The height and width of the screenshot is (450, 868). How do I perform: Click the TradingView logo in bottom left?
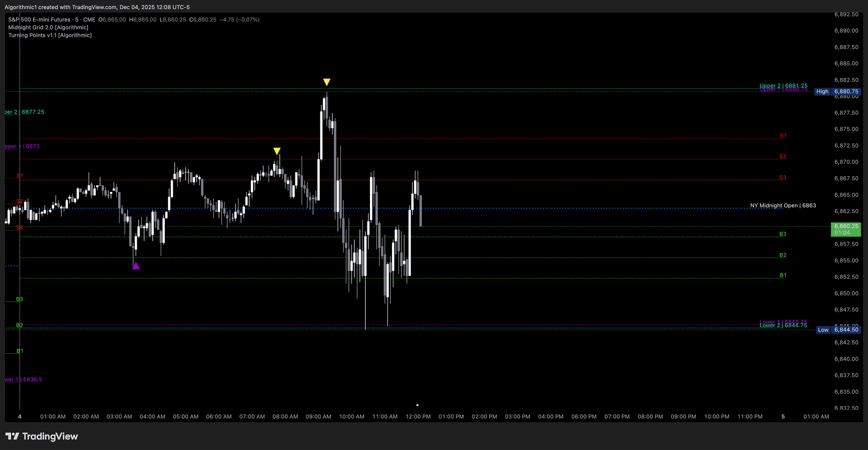(x=42, y=436)
